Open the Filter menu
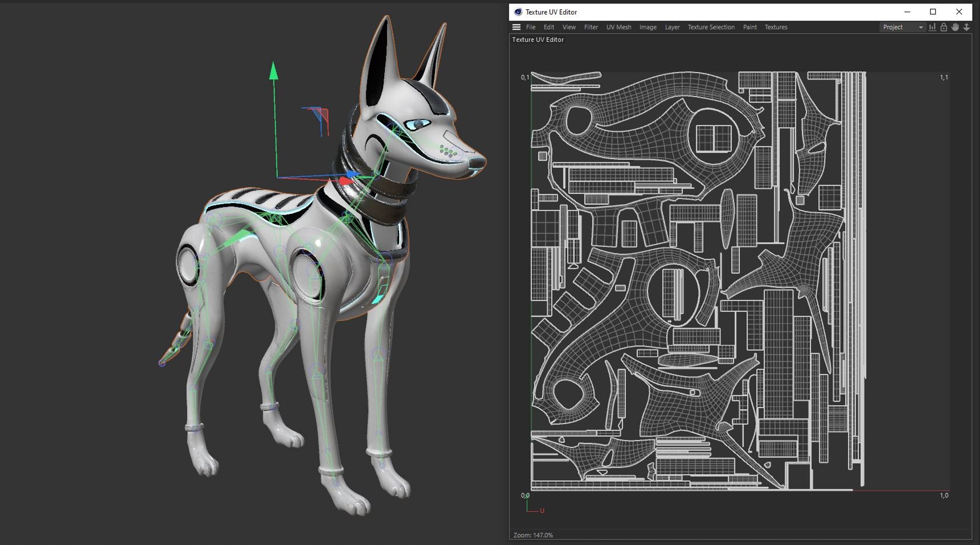 [591, 27]
